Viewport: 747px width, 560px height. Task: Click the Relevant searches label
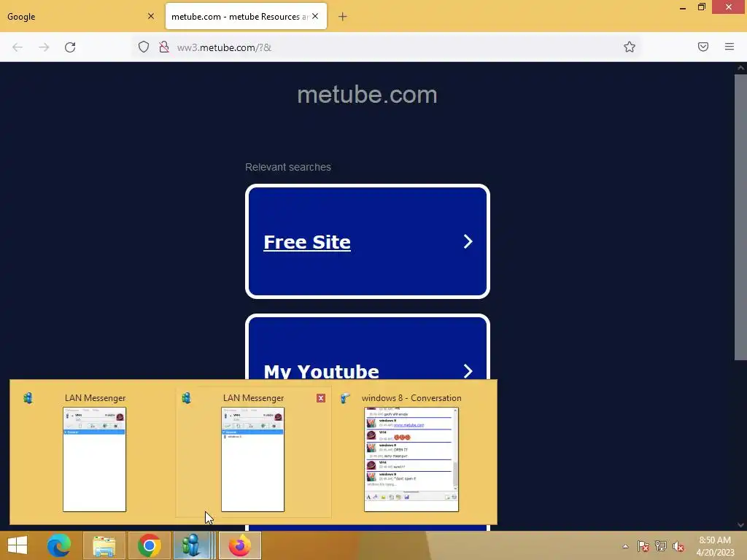pyautogui.click(x=288, y=167)
